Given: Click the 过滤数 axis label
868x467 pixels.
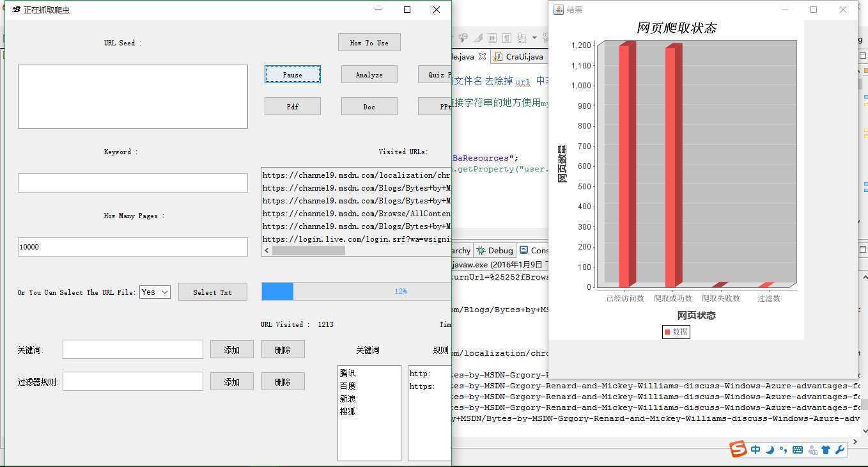Looking at the screenshot, I should [768, 298].
